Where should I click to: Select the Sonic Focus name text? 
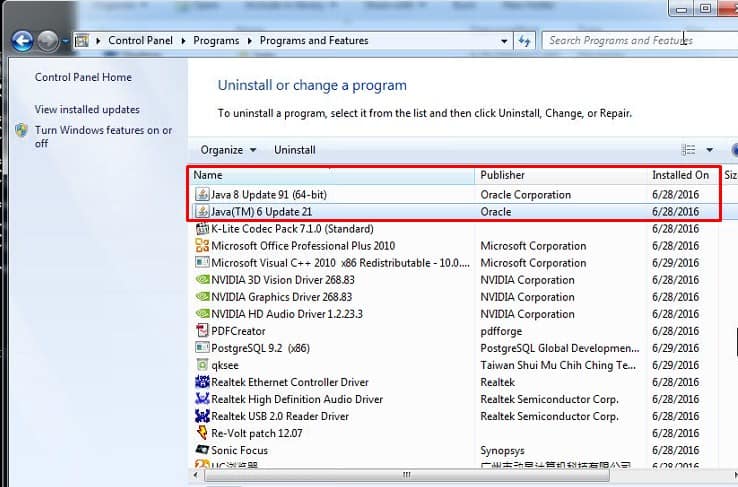[240, 450]
